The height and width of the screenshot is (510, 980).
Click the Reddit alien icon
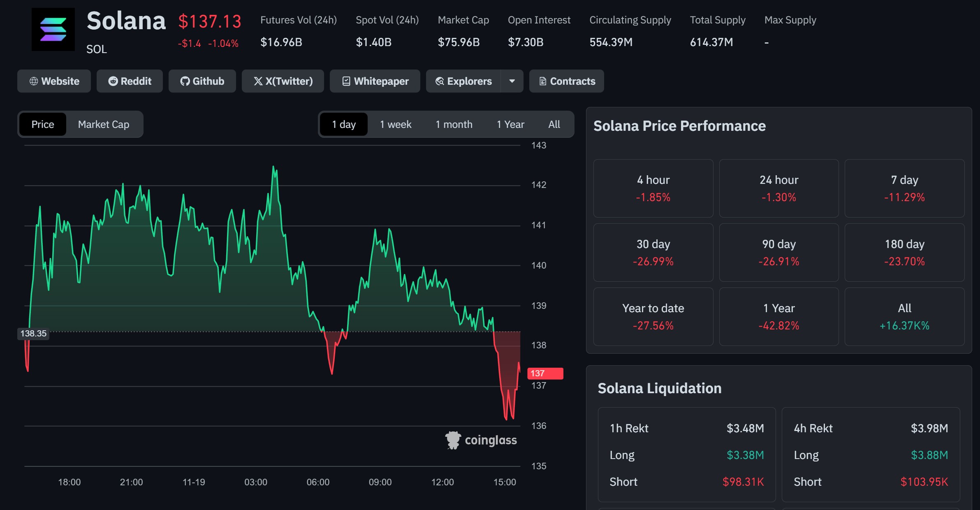click(113, 81)
